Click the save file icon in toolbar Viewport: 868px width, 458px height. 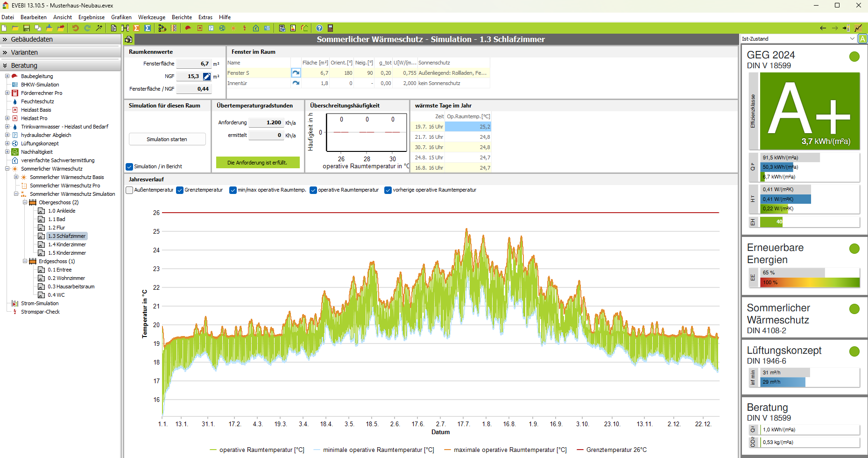click(x=27, y=28)
